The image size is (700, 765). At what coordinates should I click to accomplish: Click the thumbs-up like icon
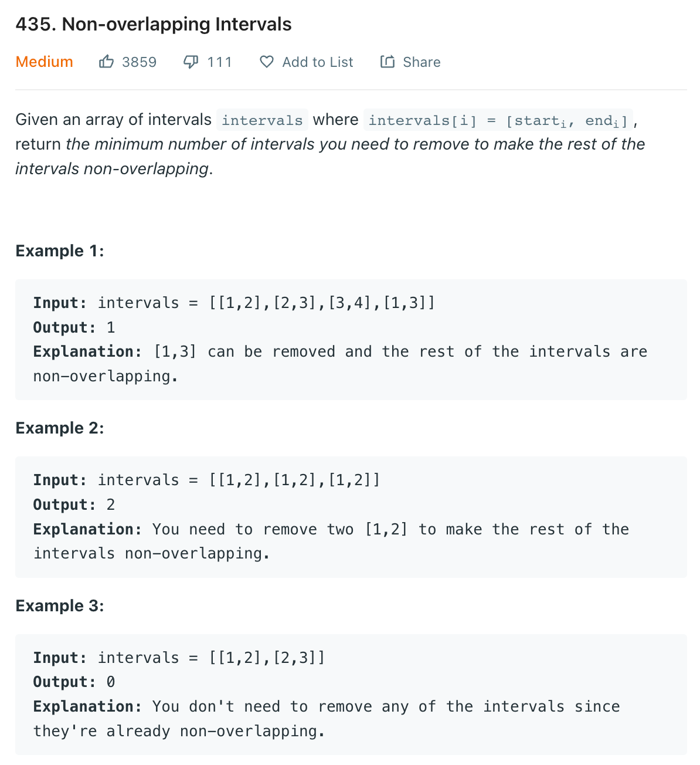106,61
